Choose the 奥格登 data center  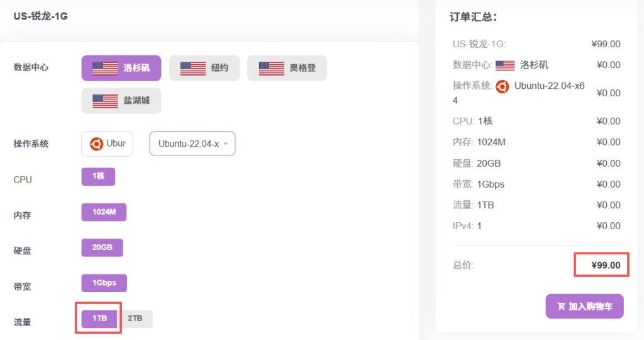[x=287, y=68]
